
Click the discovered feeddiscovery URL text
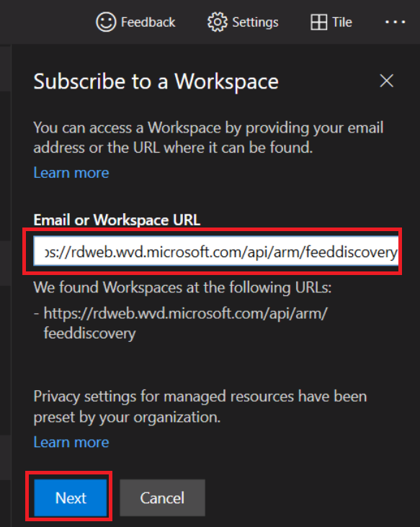point(185,323)
